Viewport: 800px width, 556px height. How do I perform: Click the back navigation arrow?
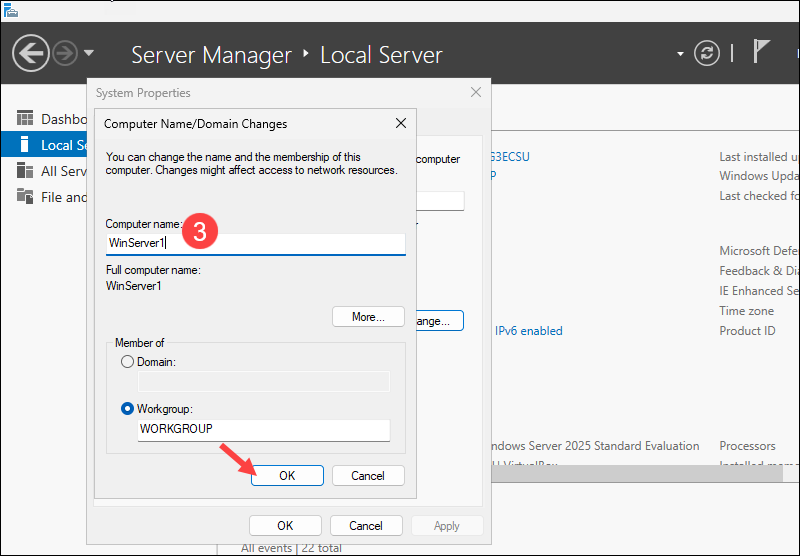[31, 53]
